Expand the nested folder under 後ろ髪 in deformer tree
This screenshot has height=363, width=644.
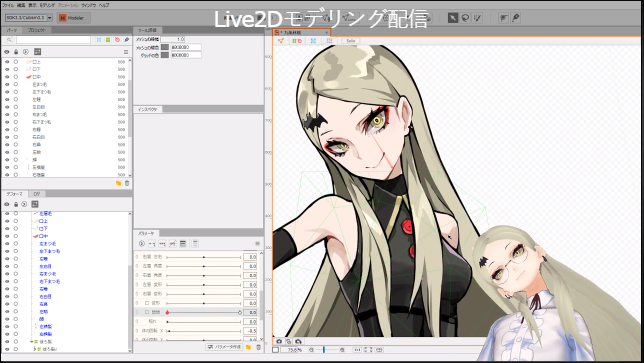[35, 349]
